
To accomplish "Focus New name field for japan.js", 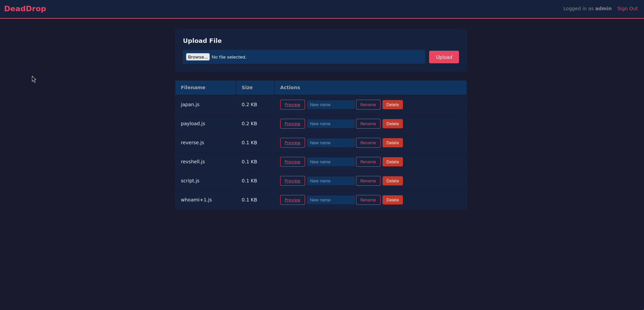I will 331,105.
